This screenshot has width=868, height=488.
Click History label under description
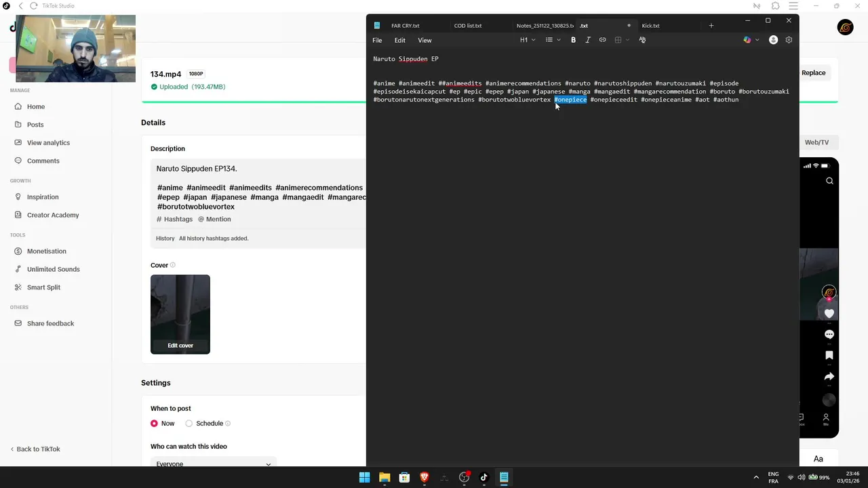[165, 239]
